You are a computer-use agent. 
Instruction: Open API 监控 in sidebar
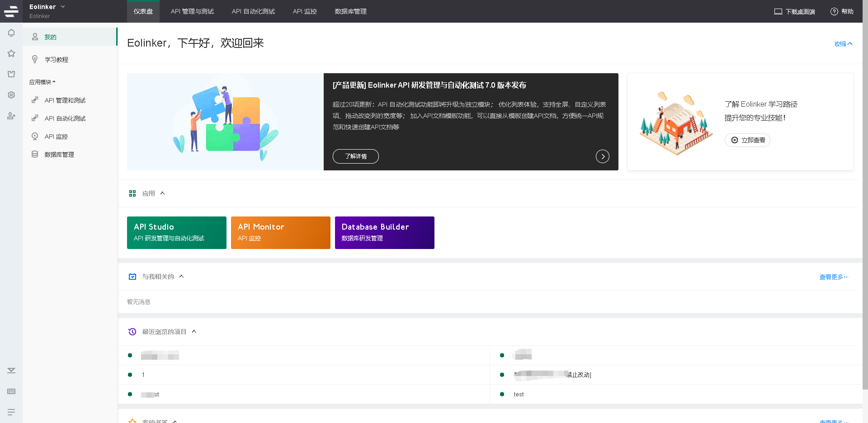(x=70, y=136)
